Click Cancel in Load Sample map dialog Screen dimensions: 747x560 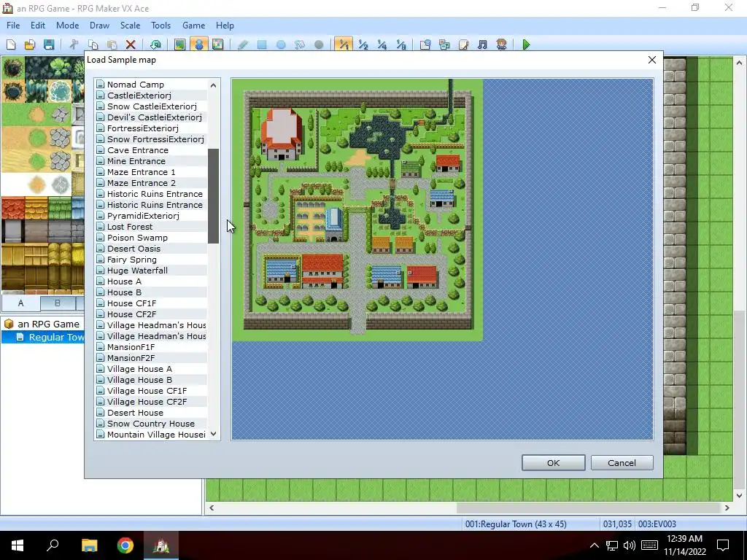[622, 463]
